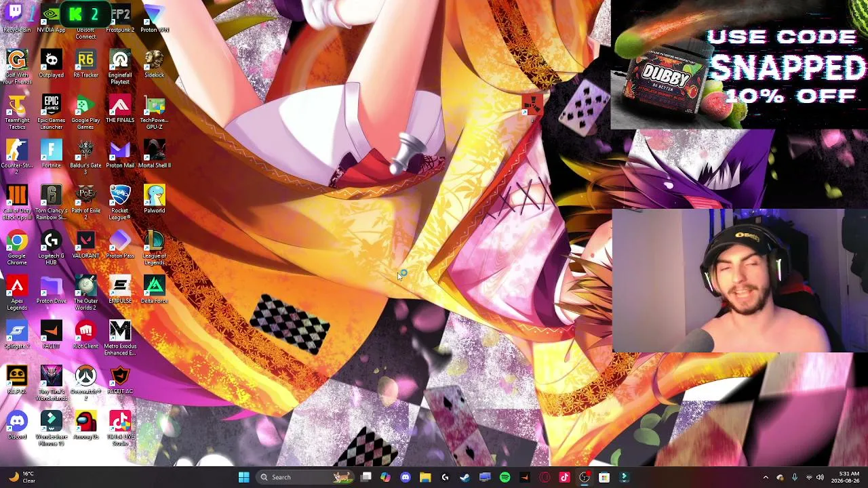Screen dimensions: 868x488
Task: Select Call of Duty Black Ops III icon
Action: coord(17,203)
